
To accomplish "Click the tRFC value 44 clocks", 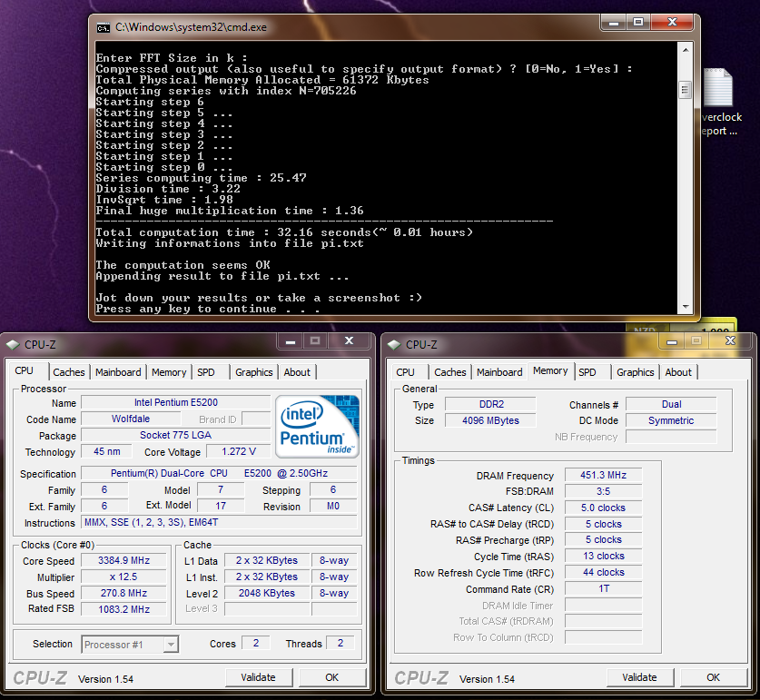I will [x=604, y=573].
